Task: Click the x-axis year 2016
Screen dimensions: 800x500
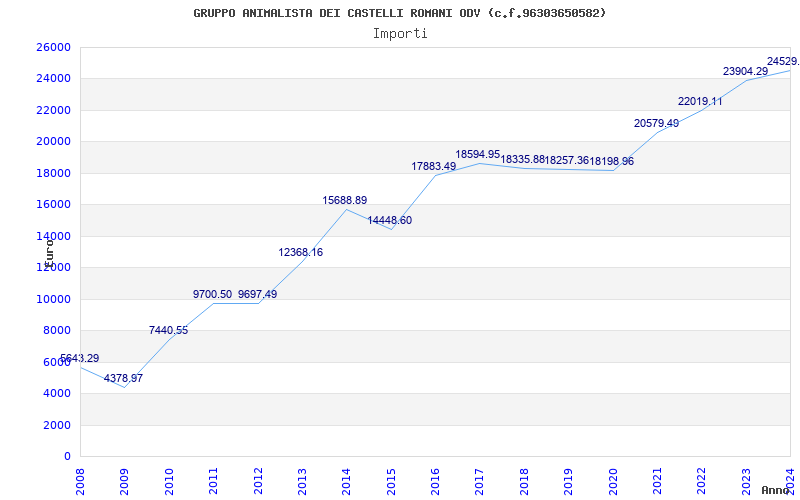Action: pos(435,482)
